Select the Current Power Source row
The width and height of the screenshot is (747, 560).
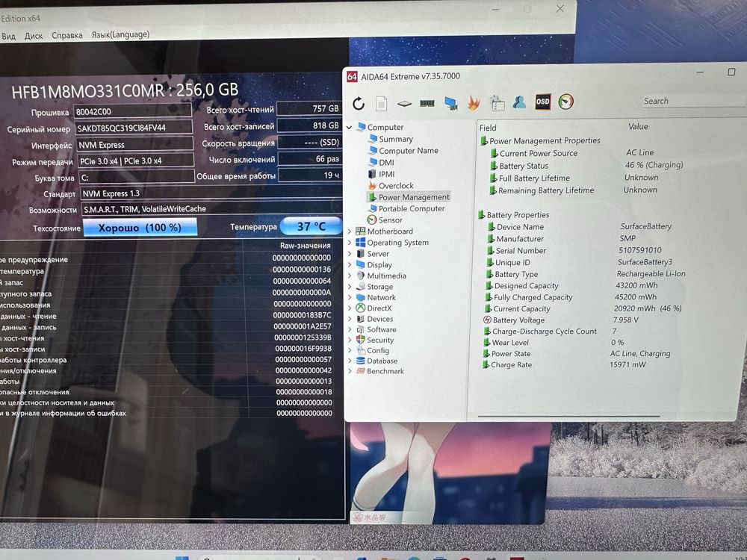tap(572, 153)
